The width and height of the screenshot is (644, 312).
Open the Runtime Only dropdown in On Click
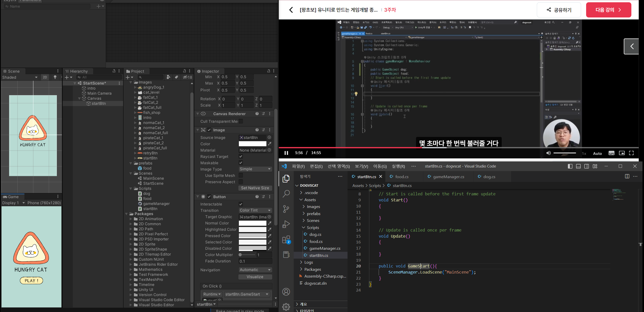212,294
